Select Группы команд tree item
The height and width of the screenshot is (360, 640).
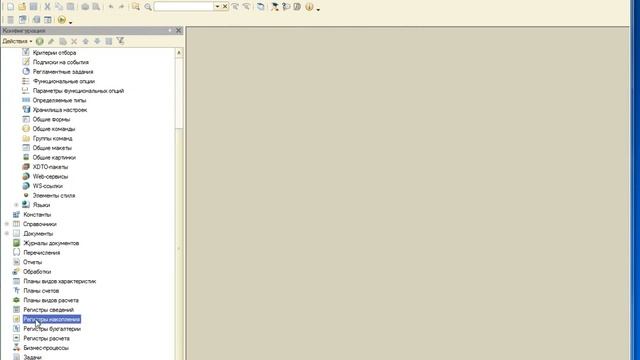pyautogui.click(x=52, y=138)
